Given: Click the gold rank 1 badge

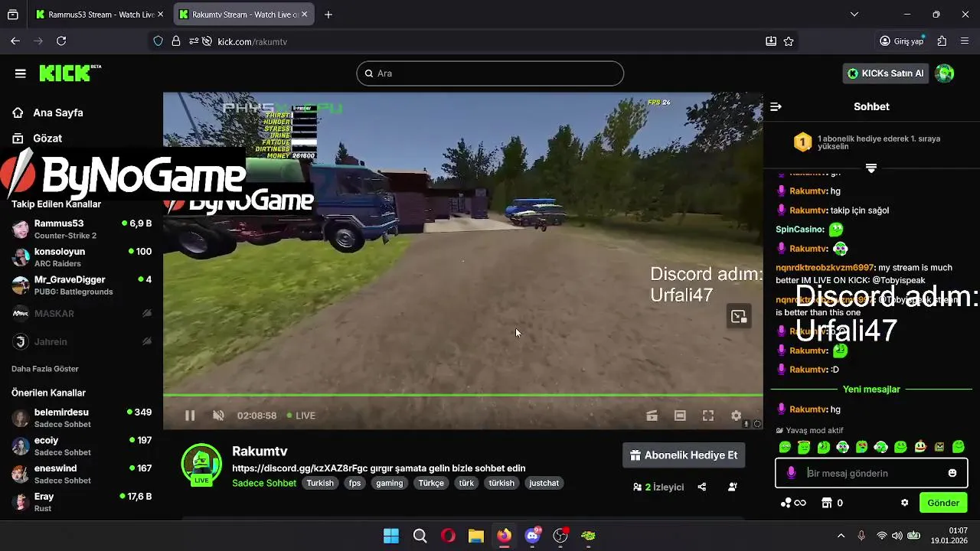Looking at the screenshot, I should pos(802,142).
